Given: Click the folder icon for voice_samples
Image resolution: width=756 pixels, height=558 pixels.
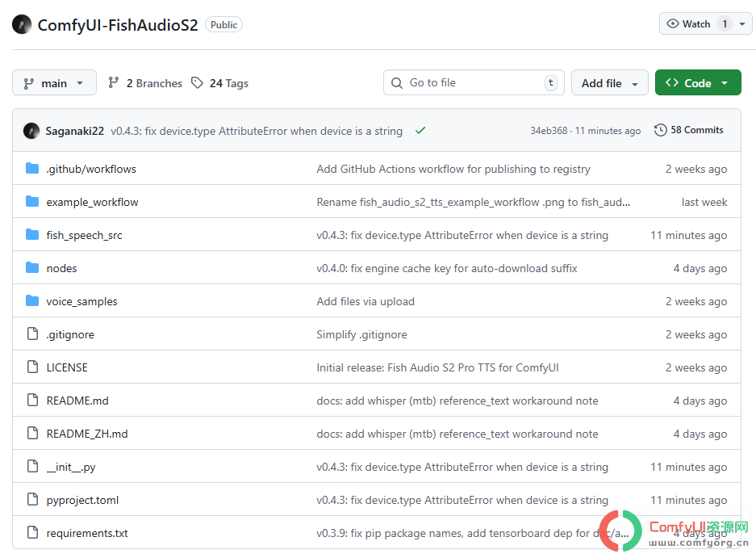Looking at the screenshot, I should pos(32,301).
